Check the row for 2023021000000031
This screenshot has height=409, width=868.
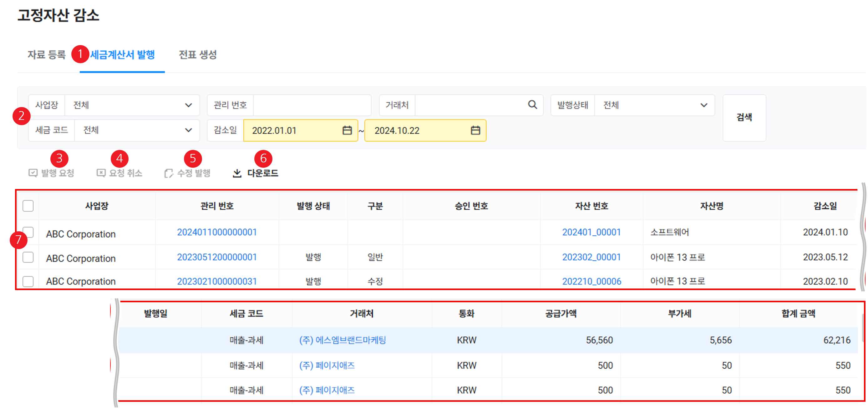(28, 281)
